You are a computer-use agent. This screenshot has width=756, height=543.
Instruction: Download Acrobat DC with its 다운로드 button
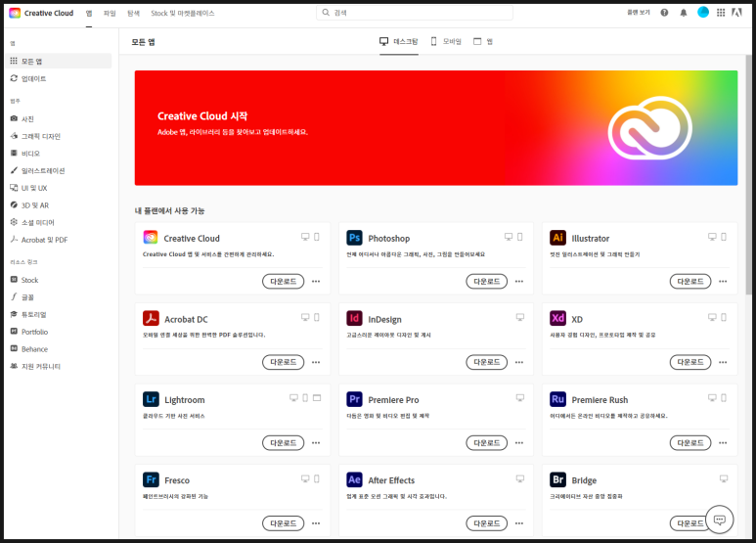[283, 362]
